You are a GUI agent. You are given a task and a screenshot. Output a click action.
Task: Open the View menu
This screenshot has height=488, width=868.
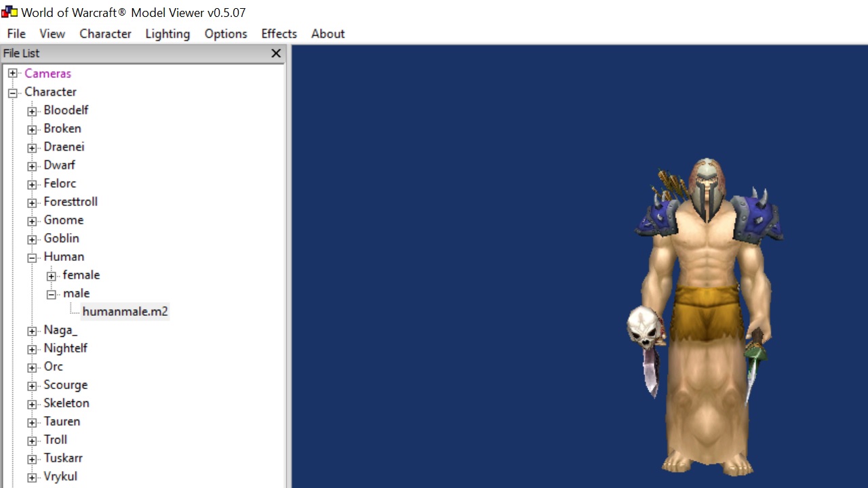tap(52, 33)
